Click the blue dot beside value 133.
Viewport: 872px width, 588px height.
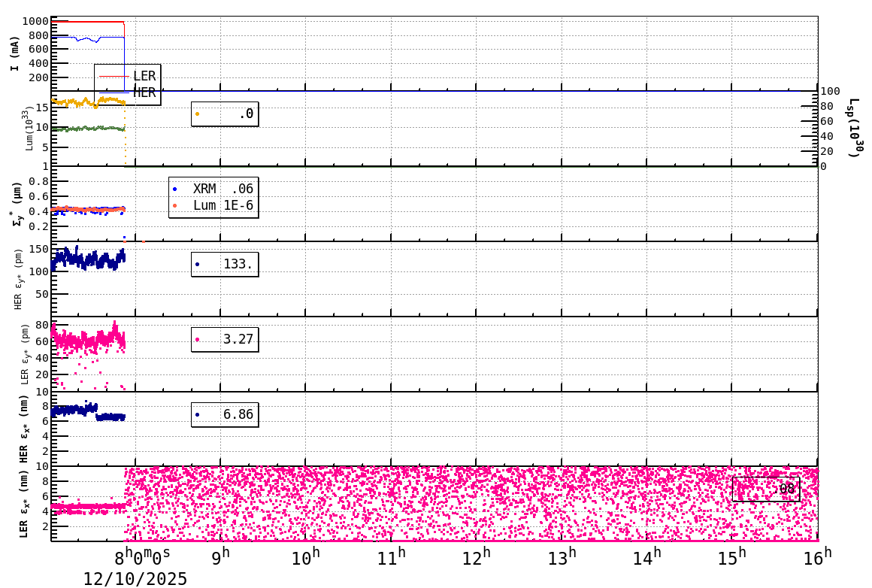198,263
